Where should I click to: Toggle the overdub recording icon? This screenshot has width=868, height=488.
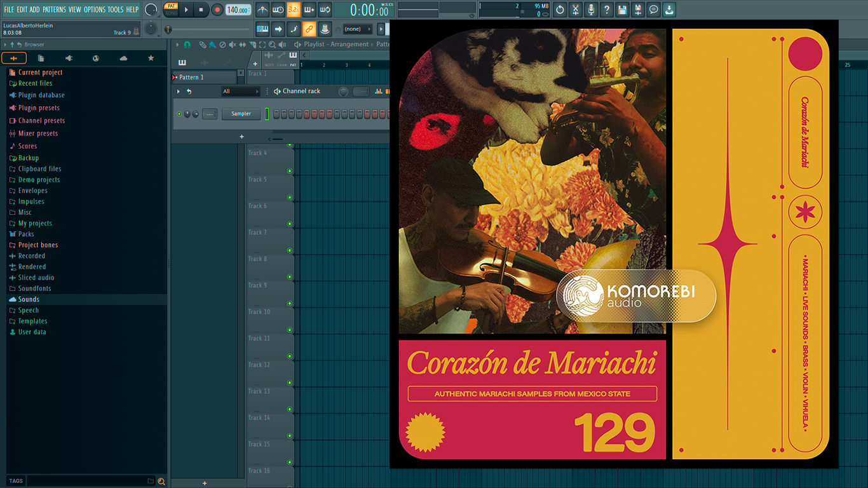309,10
